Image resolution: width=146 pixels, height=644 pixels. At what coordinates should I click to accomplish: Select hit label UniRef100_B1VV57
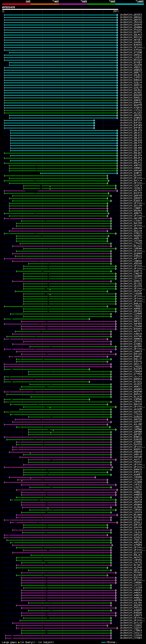coord(131,175)
